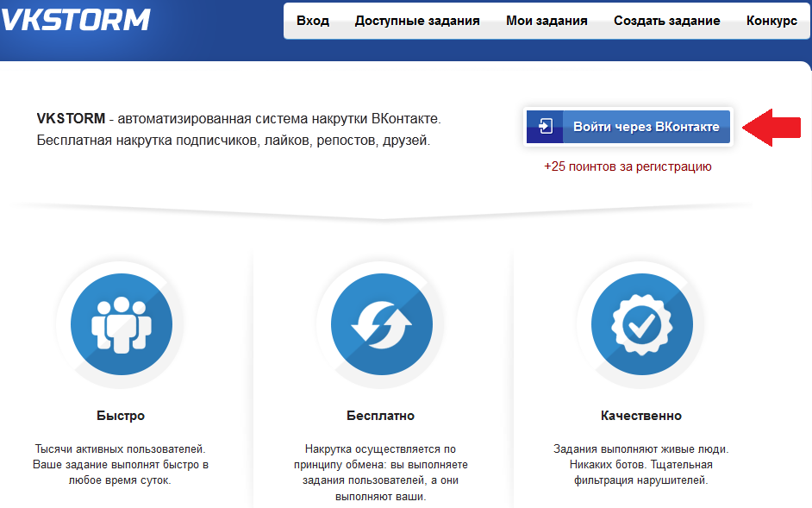Click the Бесплатная накрутка подписчиков line
Viewport: 812px width, 508px height.
(234, 141)
